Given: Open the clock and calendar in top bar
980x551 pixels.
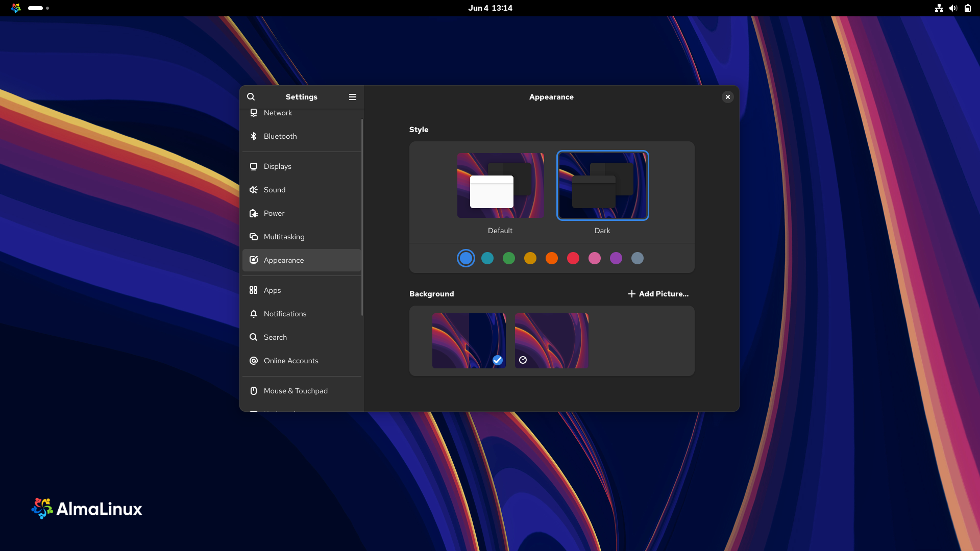Looking at the screenshot, I should [491, 8].
